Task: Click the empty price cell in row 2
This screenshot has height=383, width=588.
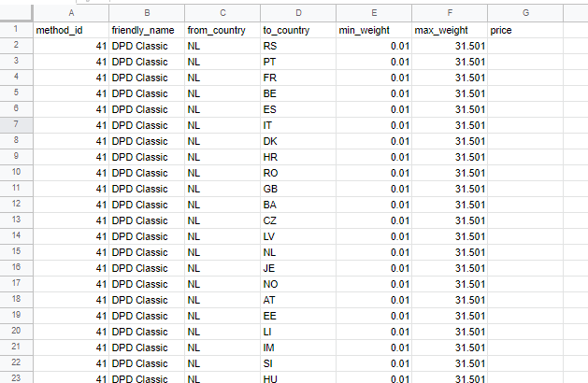Action: (x=525, y=46)
